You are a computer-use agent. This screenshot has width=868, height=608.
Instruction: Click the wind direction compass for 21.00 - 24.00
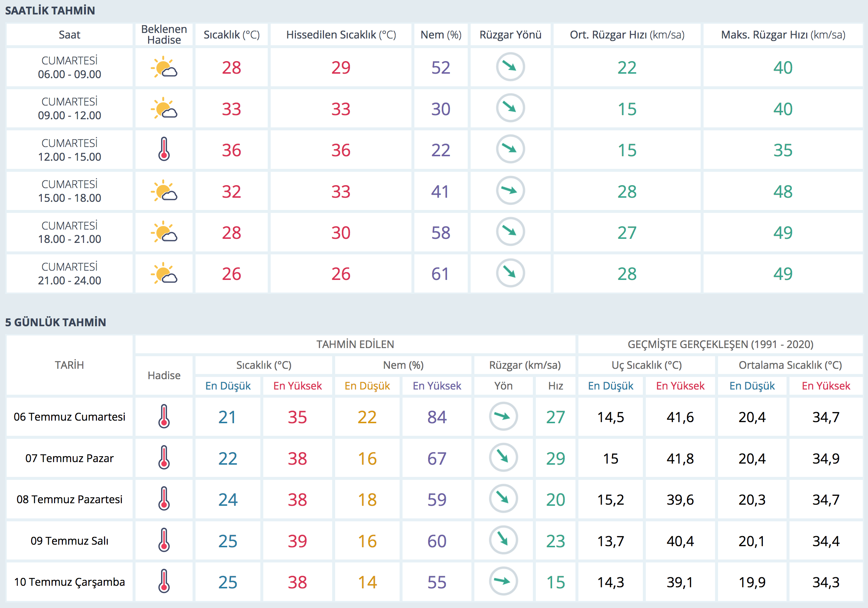point(510,273)
